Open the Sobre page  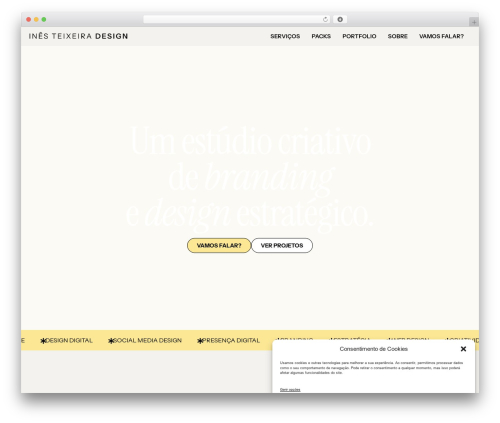coord(397,36)
